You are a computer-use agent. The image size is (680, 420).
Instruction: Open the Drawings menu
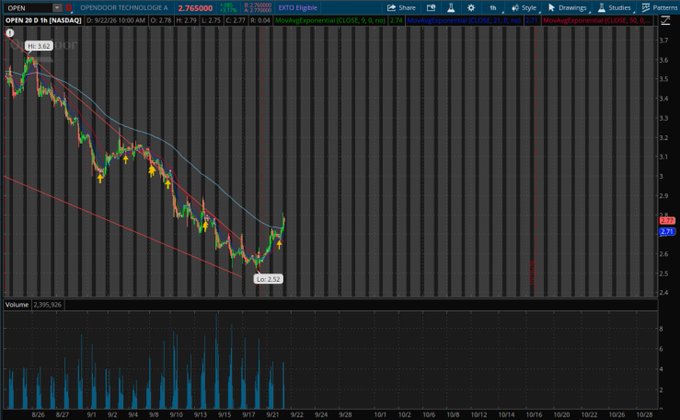pos(567,8)
